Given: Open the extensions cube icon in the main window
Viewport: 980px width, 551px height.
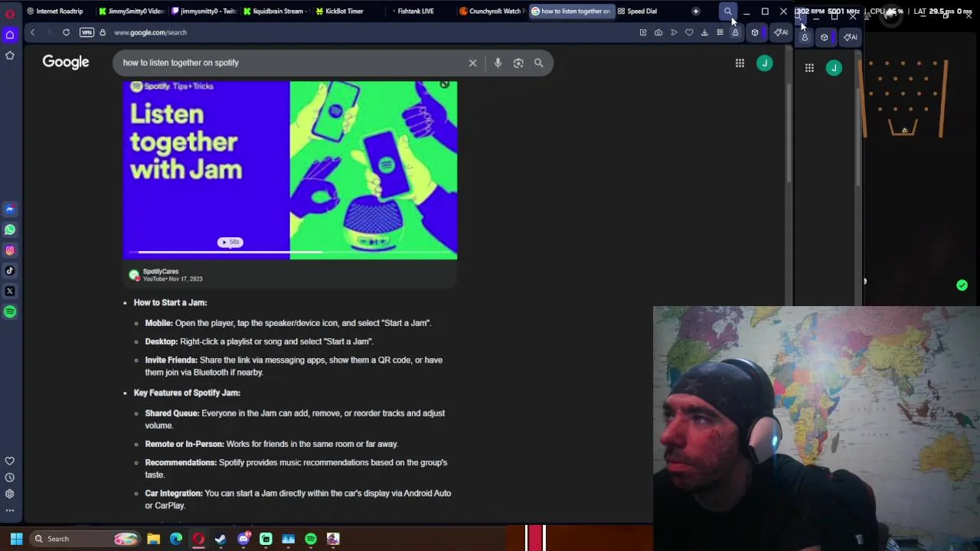Looking at the screenshot, I should [755, 32].
